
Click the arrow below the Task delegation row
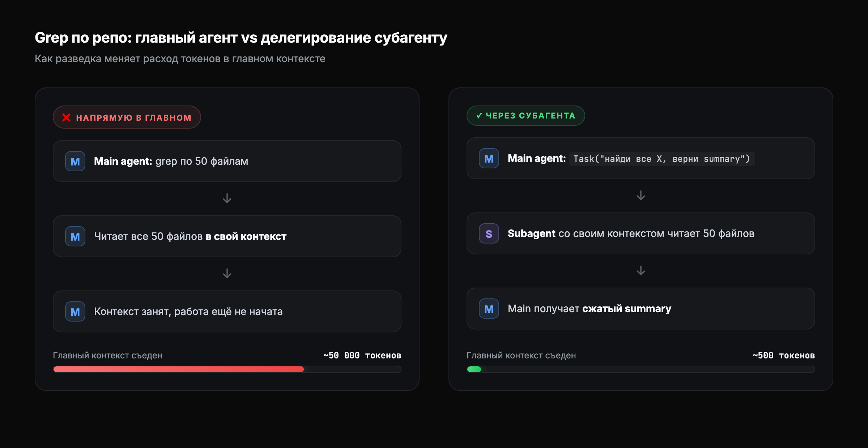pos(641,196)
